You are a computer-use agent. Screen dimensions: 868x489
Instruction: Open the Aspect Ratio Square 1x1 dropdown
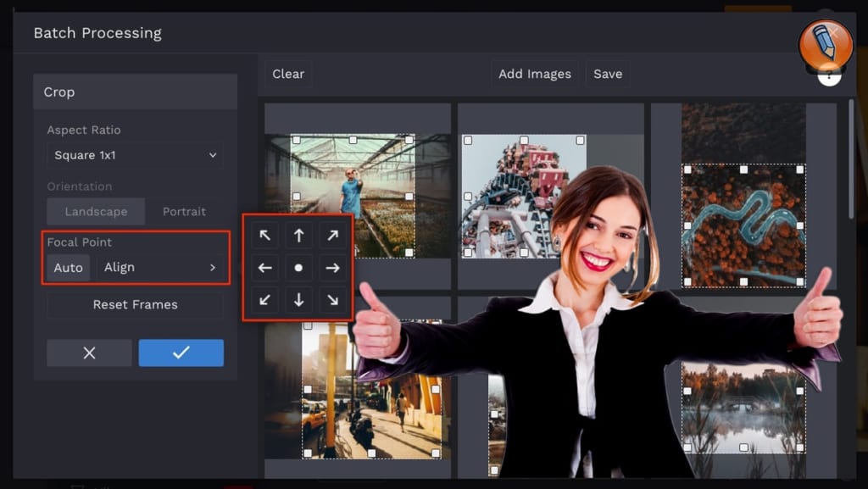click(135, 155)
